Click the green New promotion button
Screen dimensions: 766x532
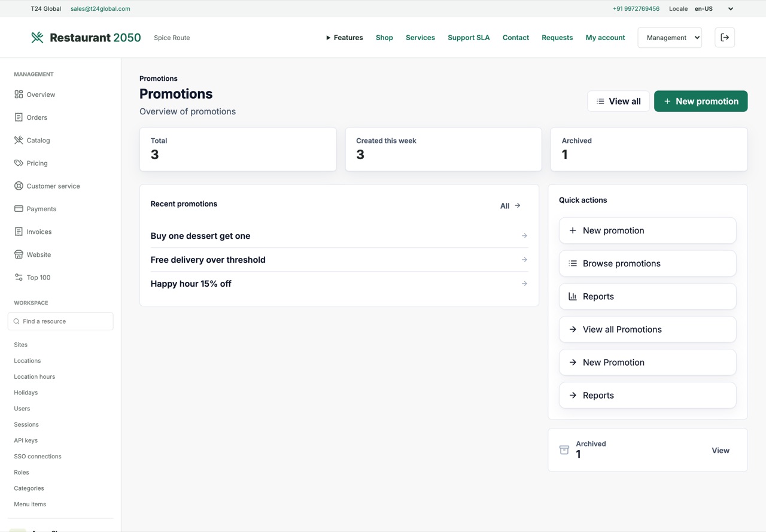[701, 101]
